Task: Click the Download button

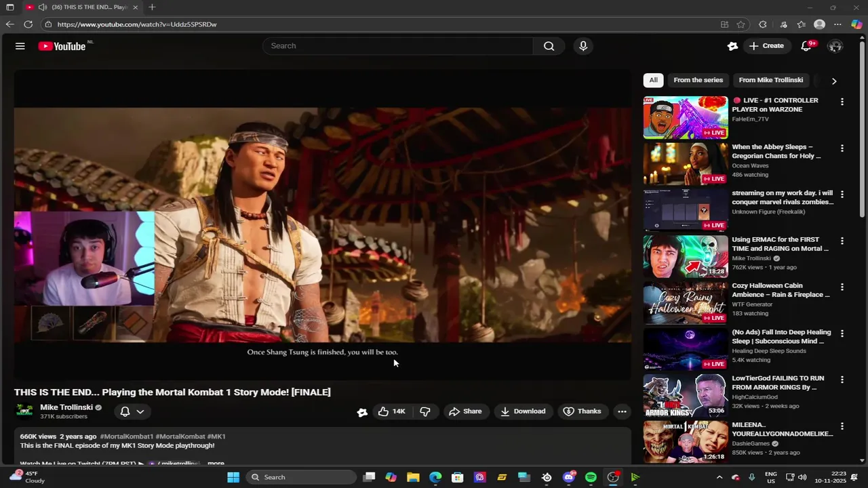Action: click(x=523, y=411)
